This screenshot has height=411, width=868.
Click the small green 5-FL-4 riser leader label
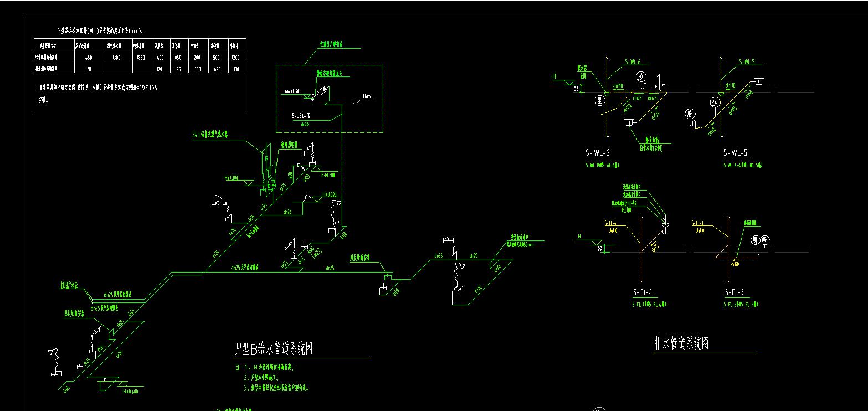(x=611, y=223)
